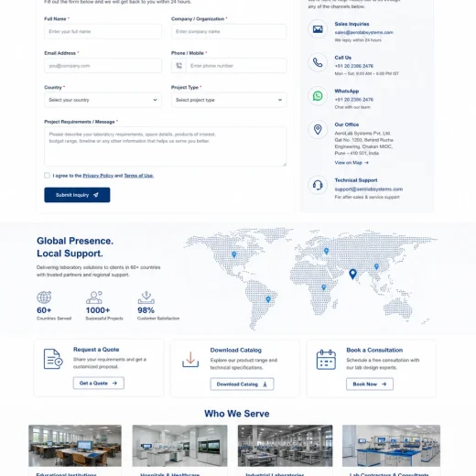
Task: Open the View on Map link
Action: click(x=352, y=163)
